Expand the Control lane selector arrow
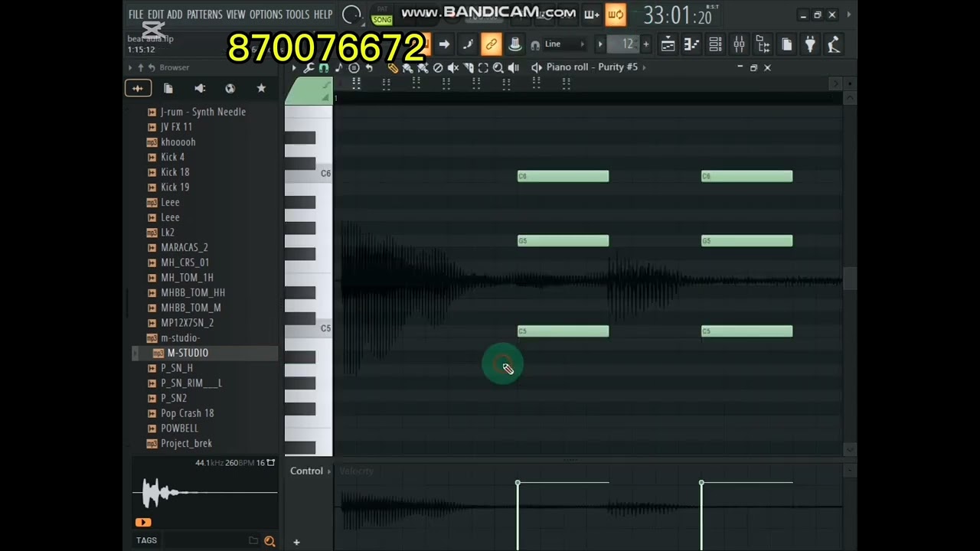The image size is (980, 551). (x=329, y=471)
